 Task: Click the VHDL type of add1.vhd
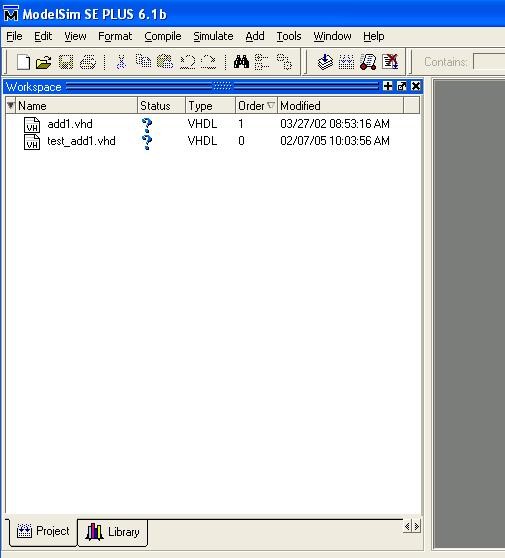click(x=202, y=124)
